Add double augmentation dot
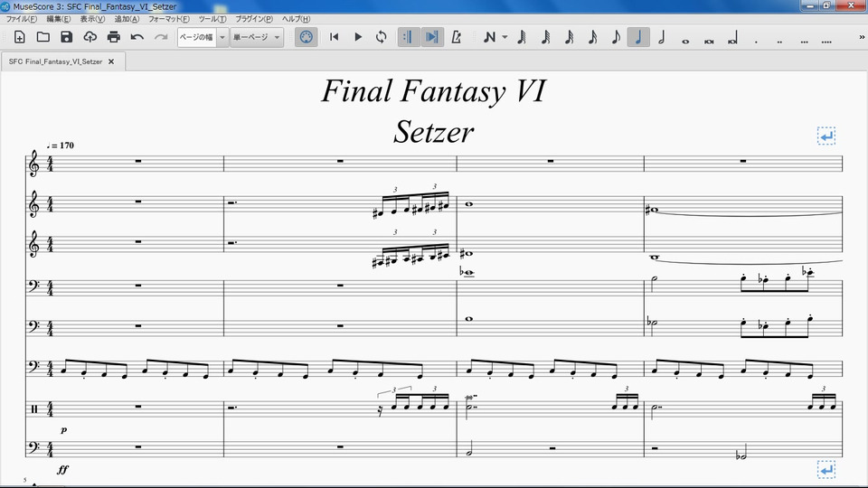The height and width of the screenshot is (488, 868). pos(779,41)
